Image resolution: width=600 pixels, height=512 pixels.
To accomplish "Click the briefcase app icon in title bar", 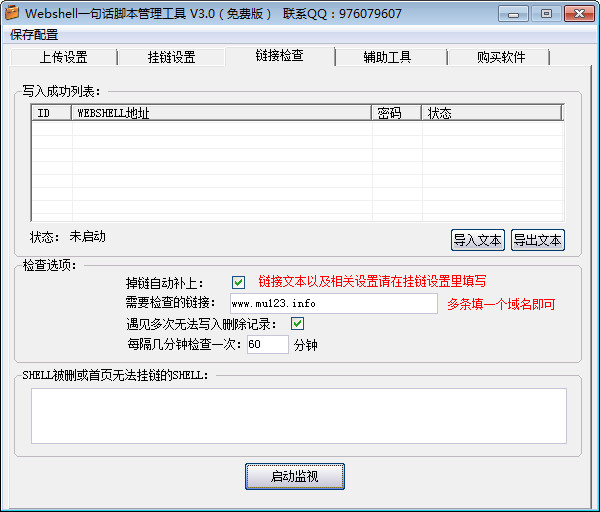I will click(12, 13).
